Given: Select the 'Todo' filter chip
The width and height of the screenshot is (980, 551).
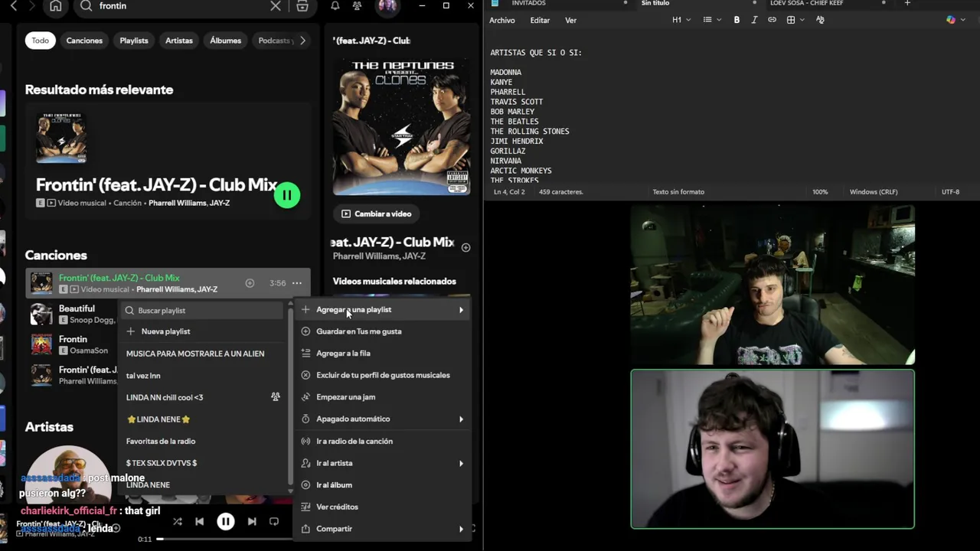Looking at the screenshot, I should coord(40,41).
